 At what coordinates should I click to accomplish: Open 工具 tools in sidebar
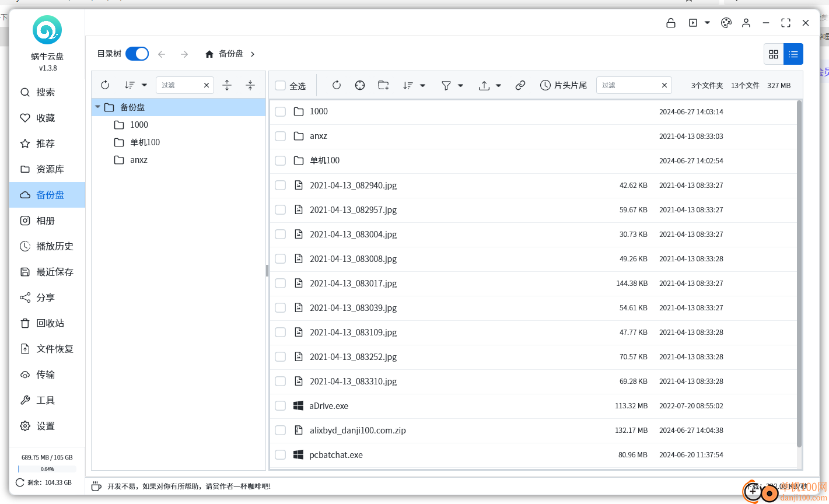tap(47, 400)
